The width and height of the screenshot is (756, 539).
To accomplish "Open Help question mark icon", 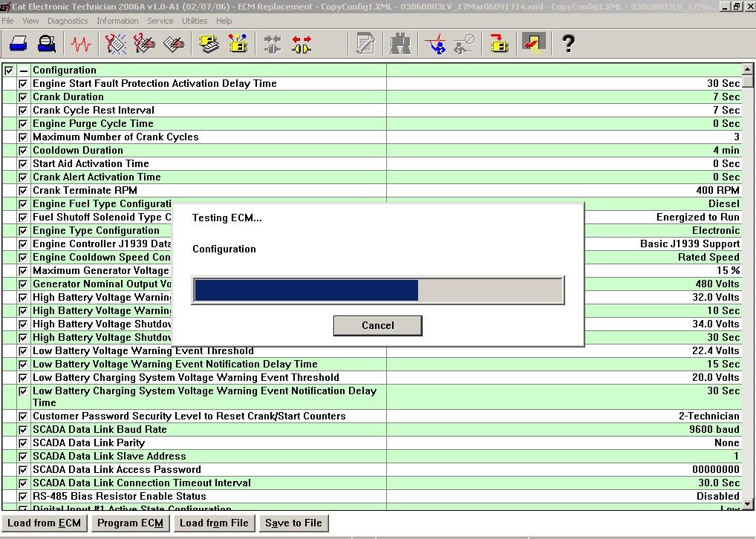I will pos(568,44).
